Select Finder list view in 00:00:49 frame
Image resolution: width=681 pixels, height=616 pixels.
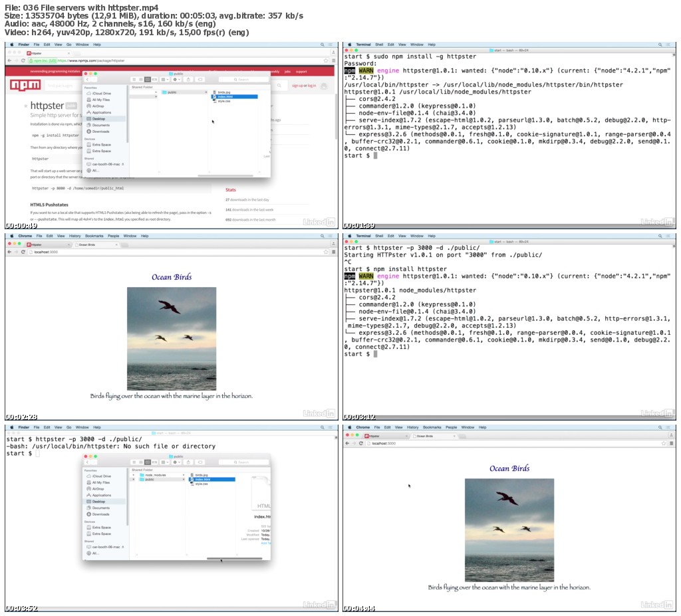141,80
